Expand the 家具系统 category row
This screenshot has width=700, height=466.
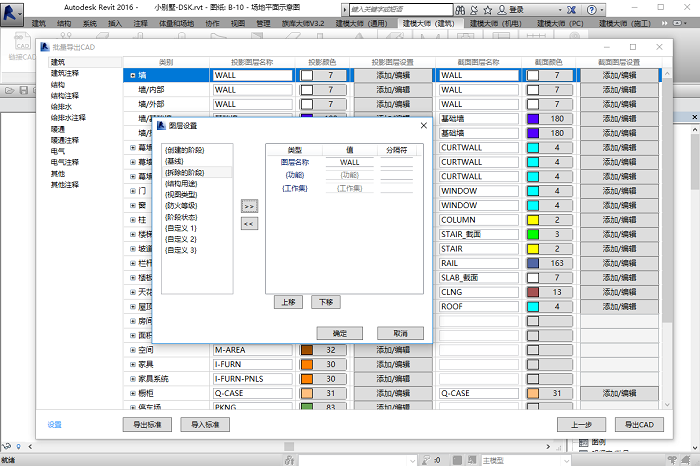pyautogui.click(x=133, y=379)
